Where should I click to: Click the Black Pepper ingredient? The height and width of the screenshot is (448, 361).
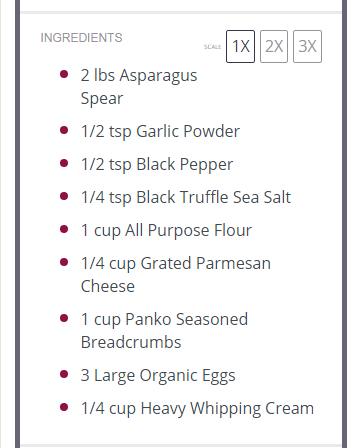157,164
